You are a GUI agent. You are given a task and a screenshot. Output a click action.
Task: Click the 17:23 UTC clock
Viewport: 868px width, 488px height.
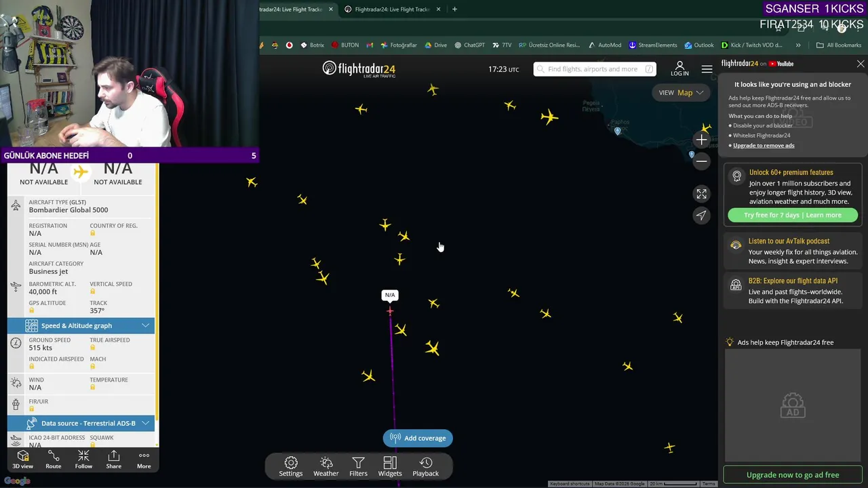[503, 69]
